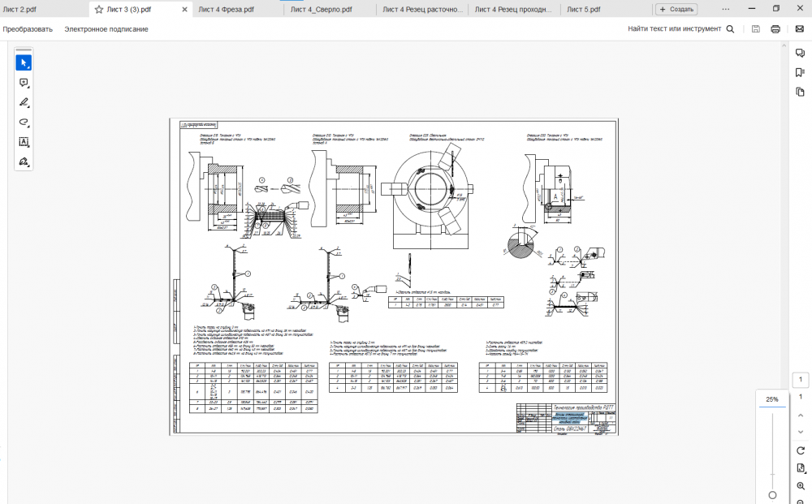Click the current page number box

(801, 379)
